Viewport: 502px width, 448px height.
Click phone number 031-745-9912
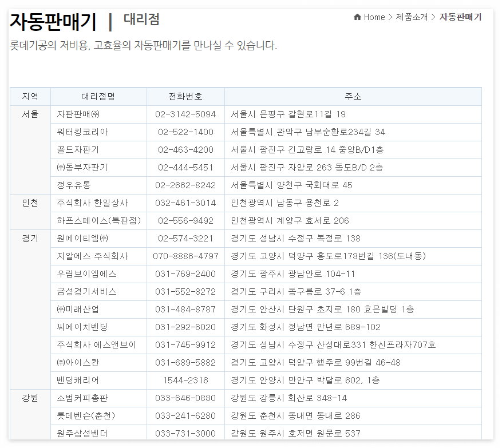(185, 345)
